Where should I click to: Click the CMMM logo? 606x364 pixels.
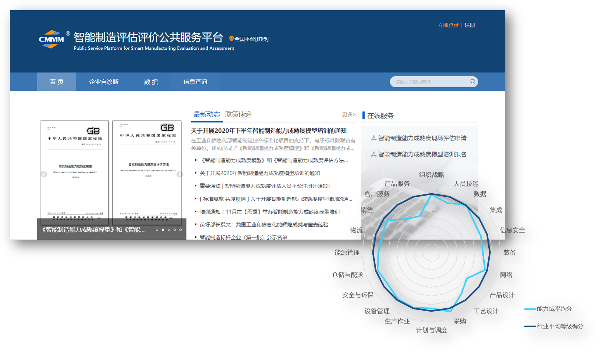pyautogui.click(x=52, y=39)
